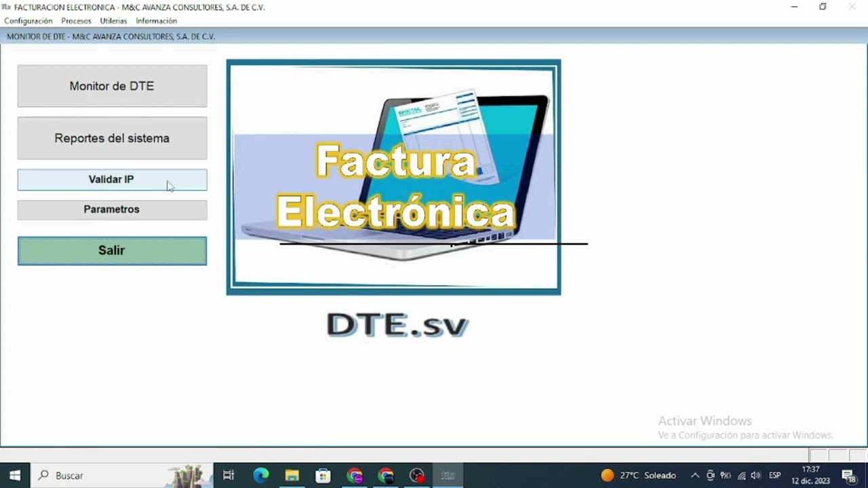Open the Información menu

pos(156,21)
